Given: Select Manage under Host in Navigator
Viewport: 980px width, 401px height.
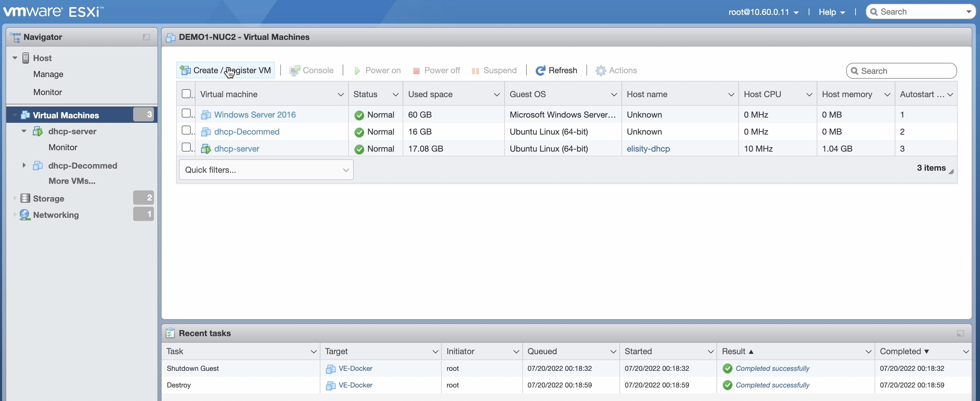Looking at the screenshot, I should [48, 74].
